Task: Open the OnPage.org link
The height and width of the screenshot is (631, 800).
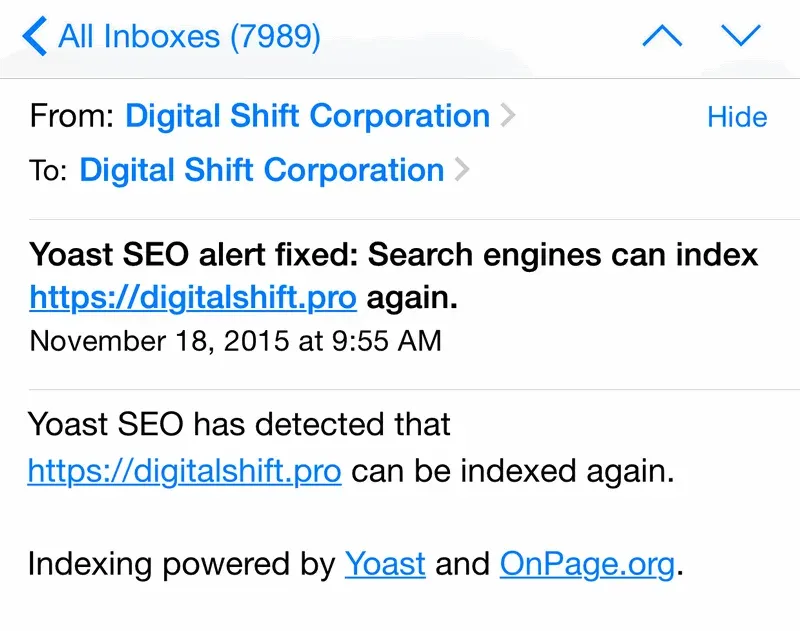Action: [x=587, y=564]
